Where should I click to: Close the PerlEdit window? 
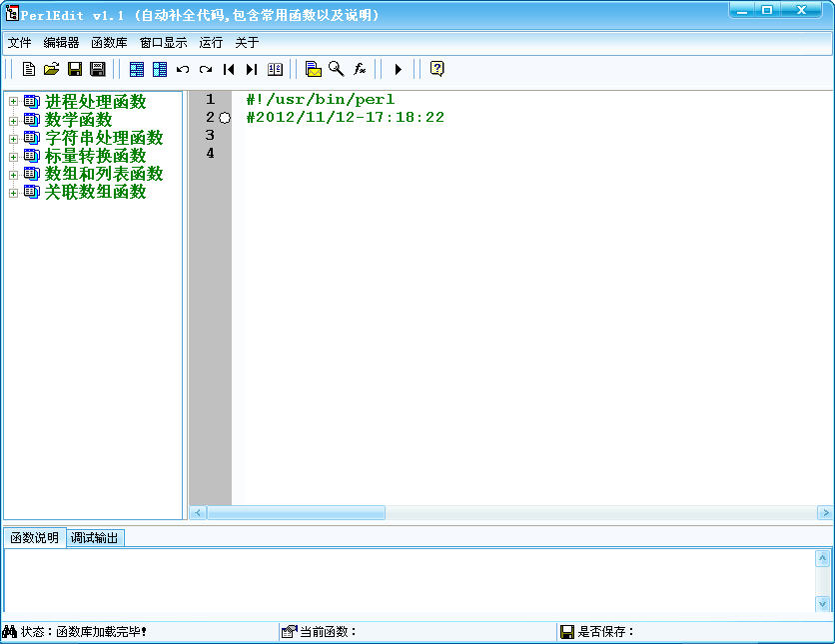click(x=801, y=10)
